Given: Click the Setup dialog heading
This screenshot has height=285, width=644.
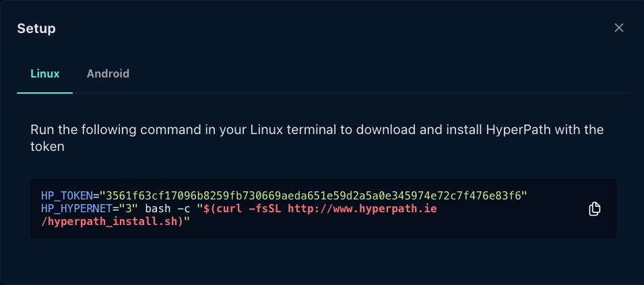Looking at the screenshot, I should tap(36, 29).
